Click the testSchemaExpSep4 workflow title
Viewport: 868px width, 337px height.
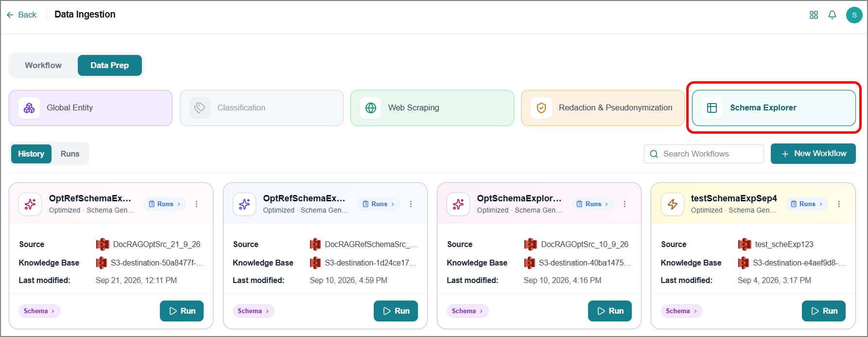pyautogui.click(x=734, y=198)
